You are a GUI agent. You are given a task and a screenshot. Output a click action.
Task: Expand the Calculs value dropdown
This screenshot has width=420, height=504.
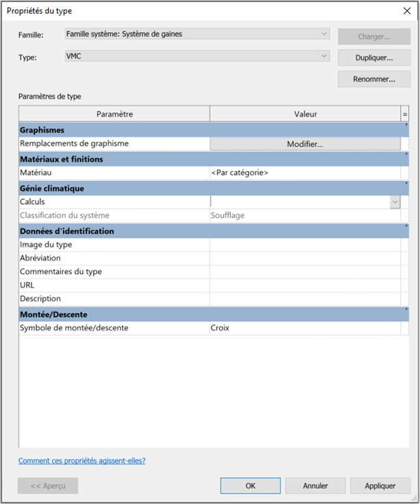395,202
